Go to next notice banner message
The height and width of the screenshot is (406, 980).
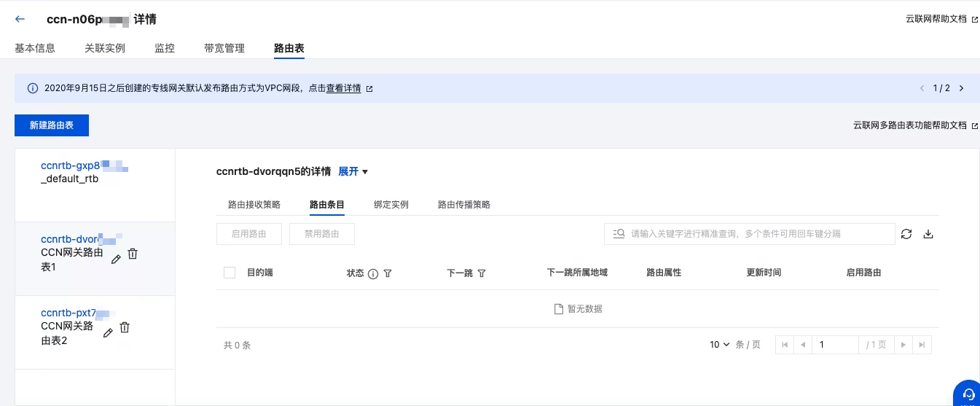coord(961,88)
